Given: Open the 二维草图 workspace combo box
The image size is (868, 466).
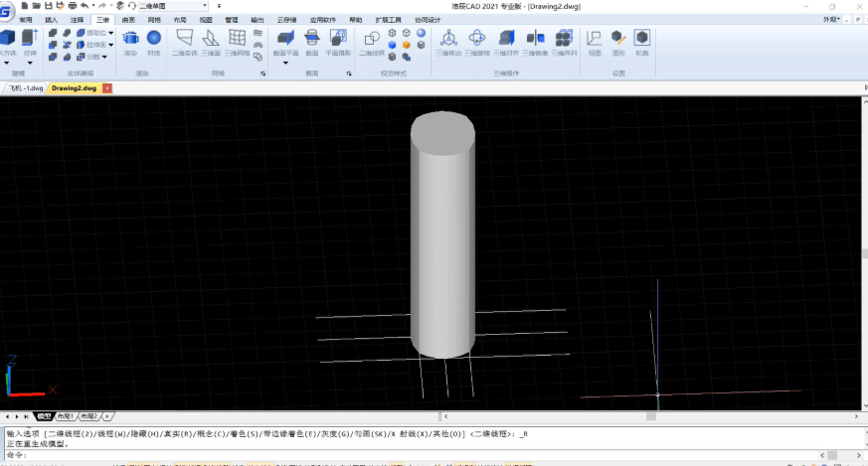Looking at the screenshot, I should click(172, 6).
